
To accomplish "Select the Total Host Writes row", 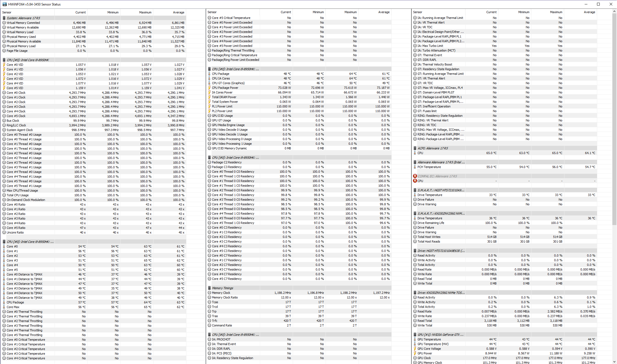I will (505, 237).
